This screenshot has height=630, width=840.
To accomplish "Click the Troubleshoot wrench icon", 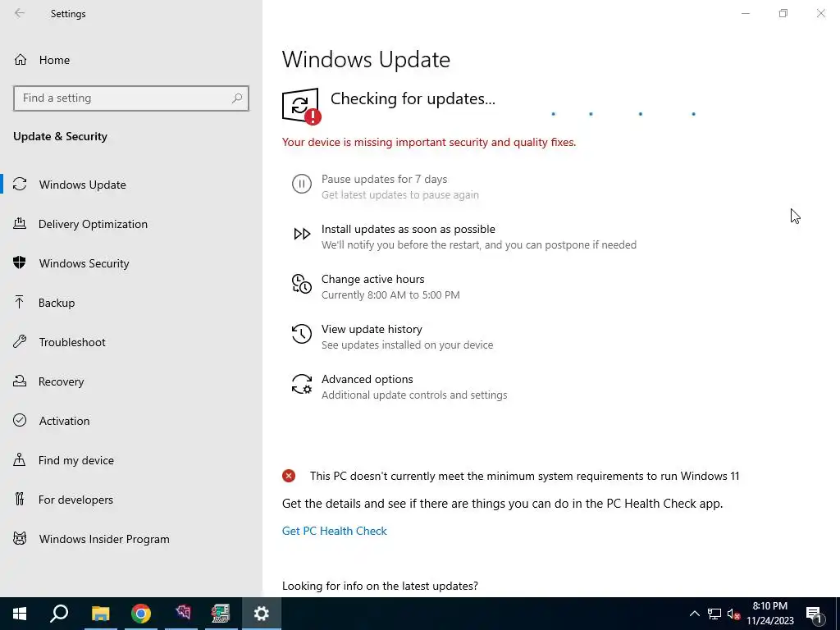I will [20, 342].
